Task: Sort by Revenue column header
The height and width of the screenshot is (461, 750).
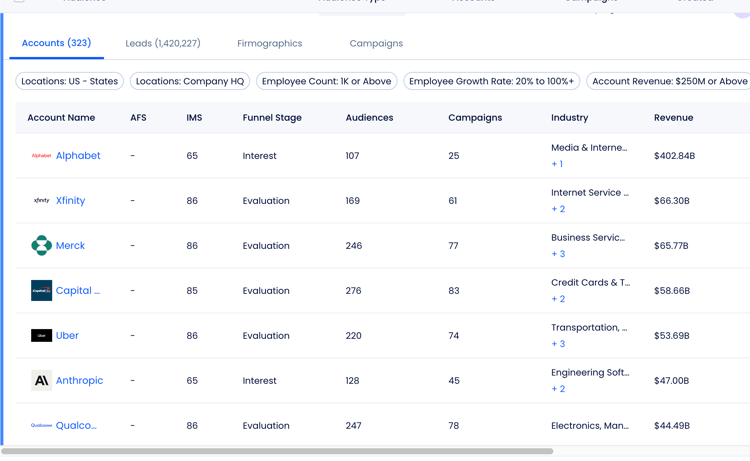Action: (x=673, y=118)
